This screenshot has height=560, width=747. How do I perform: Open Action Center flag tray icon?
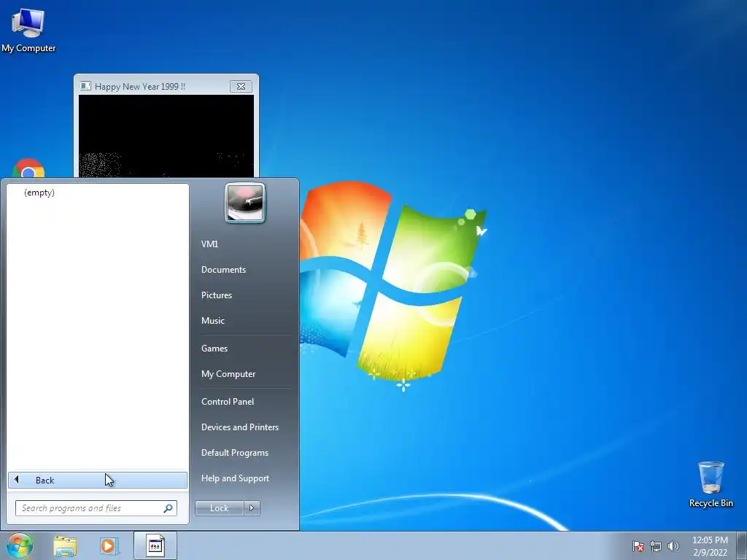pos(638,545)
